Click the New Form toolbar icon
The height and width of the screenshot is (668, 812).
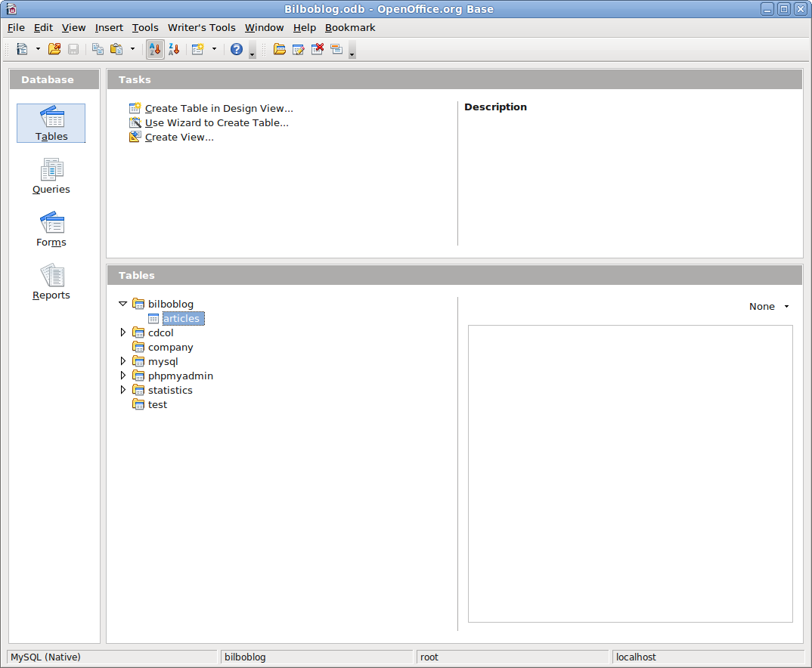click(198, 49)
